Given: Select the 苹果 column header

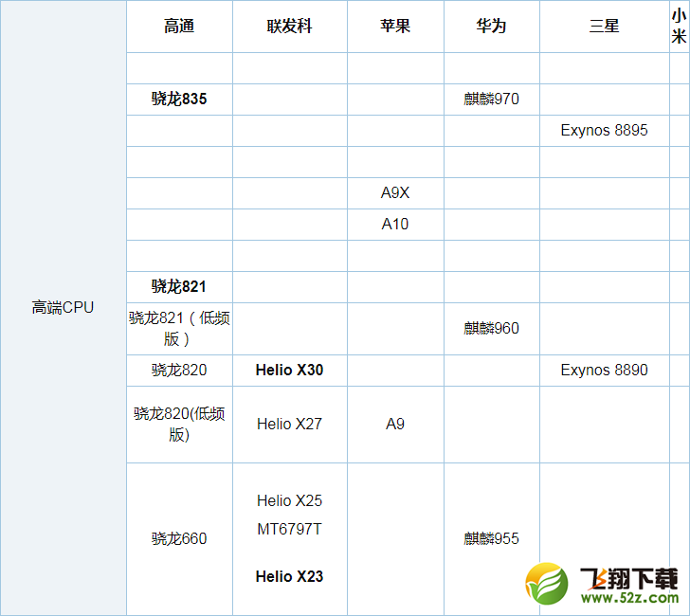Looking at the screenshot, I should [395, 27].
